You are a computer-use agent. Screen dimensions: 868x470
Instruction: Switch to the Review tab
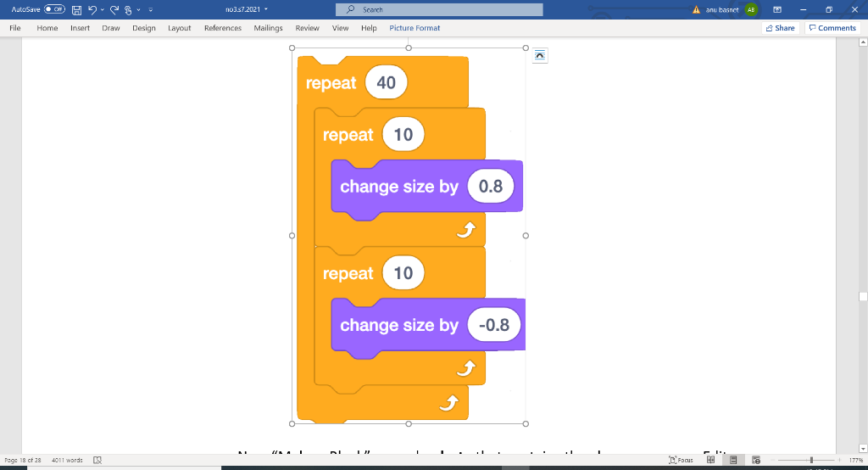(x=307, y=28)
